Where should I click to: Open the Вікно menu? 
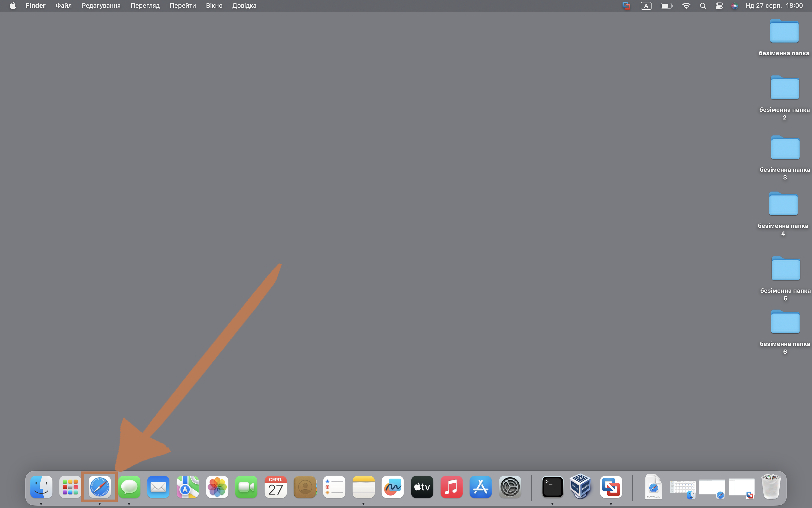[x=214, y=6]
